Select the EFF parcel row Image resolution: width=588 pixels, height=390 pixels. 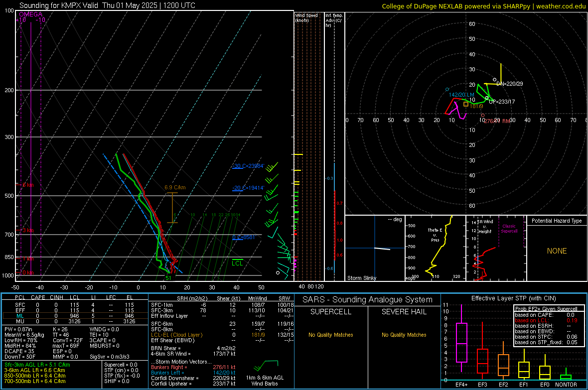74,310
